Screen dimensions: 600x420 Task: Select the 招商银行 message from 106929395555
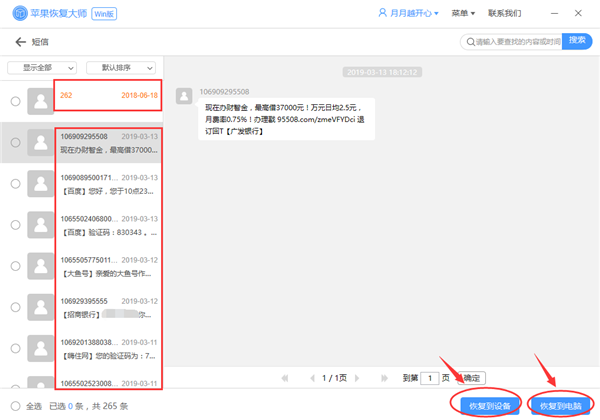coord(108,307)
